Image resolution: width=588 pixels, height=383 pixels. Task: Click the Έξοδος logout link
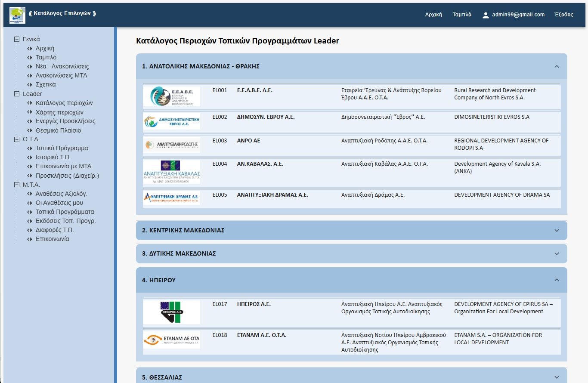(x=564, y=15)
